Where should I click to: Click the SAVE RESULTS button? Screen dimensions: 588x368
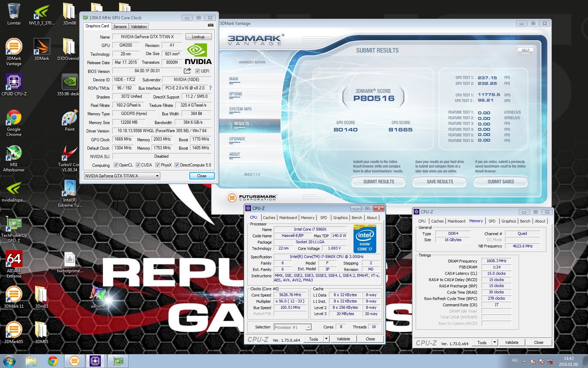click(440, 182)
